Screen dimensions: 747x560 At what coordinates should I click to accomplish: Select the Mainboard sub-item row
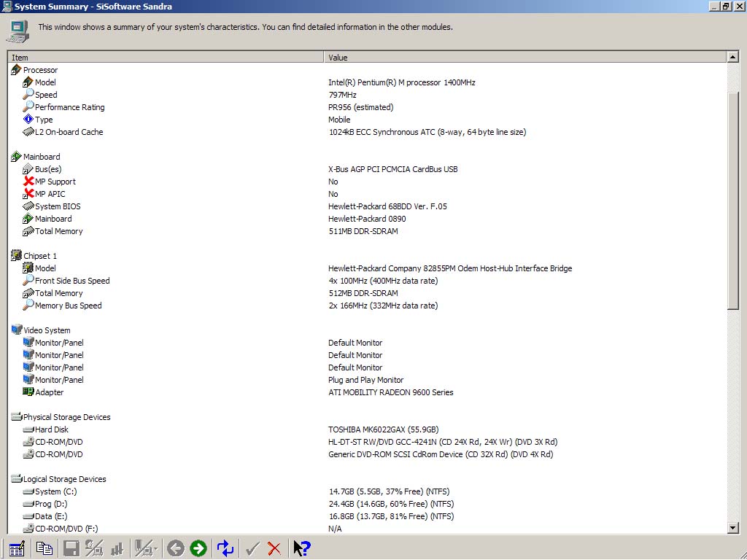pyautogui.click(x=53, y=219)
